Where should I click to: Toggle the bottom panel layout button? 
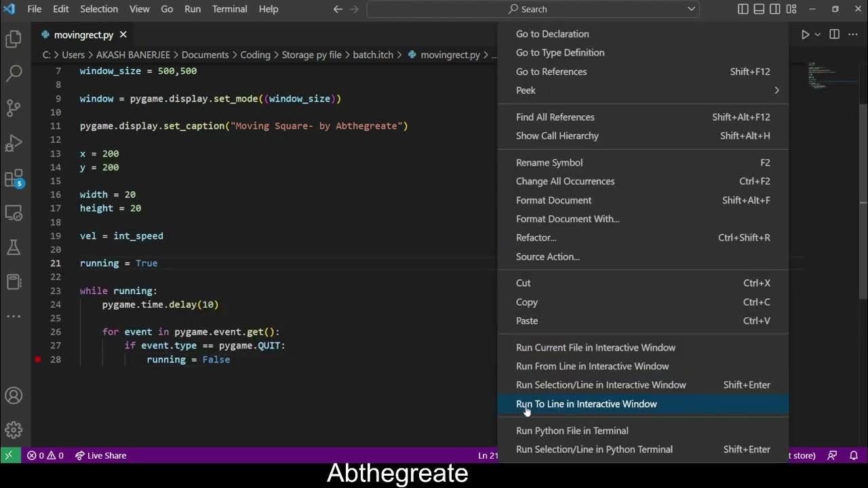759,9
